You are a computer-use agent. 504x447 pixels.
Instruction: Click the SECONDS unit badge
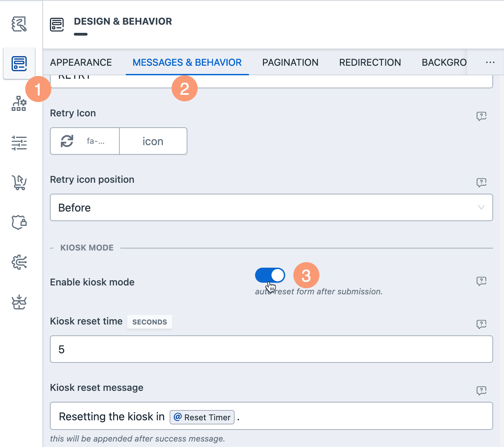(x=150, y=322)
